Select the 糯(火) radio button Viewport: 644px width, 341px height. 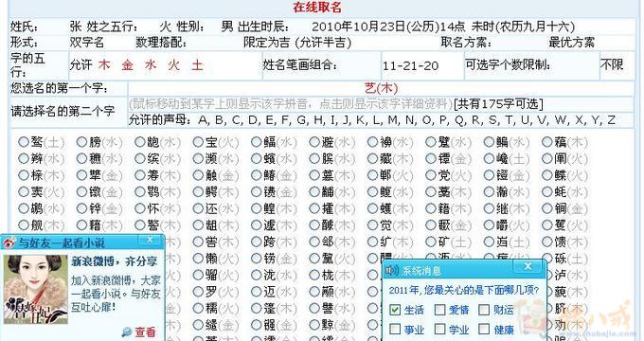(199, 308)
